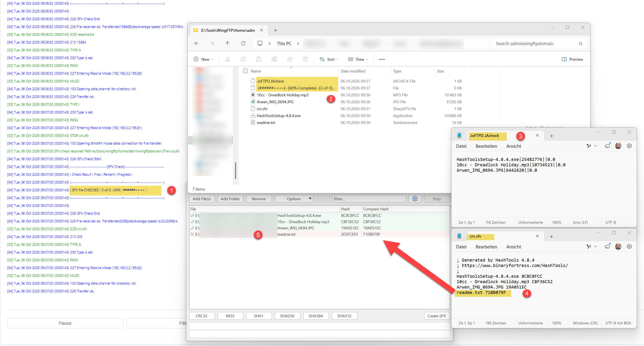Open Datei menu in .ioFTPD.JAcheck Notepad
The height and width of the screenshot is (346, 644).
pos(461,146)
